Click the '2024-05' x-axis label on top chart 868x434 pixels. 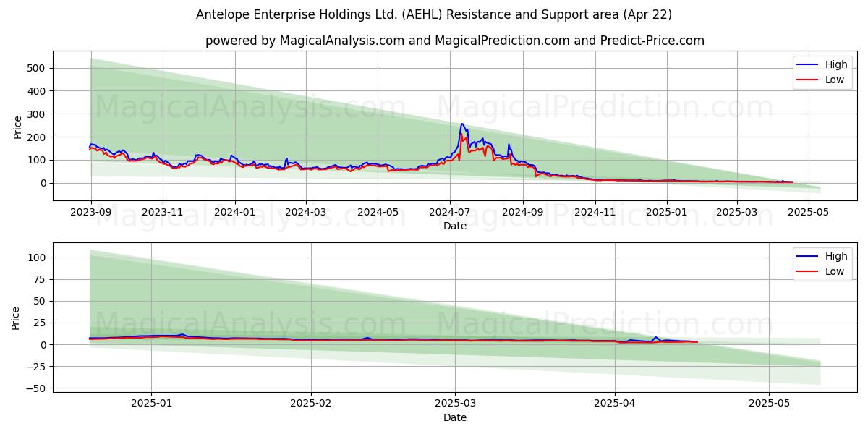tap(378, 213)
